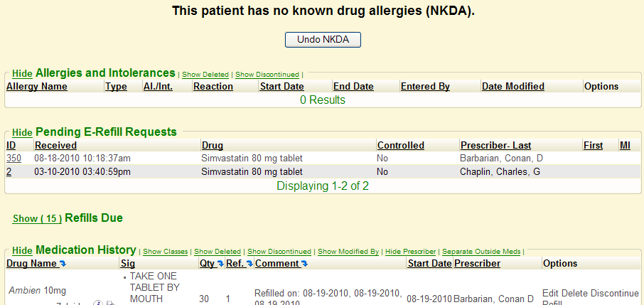
Task: Toggle Show Modified By in Medication History
Action: pyautogui.click(x=348, y=252)
